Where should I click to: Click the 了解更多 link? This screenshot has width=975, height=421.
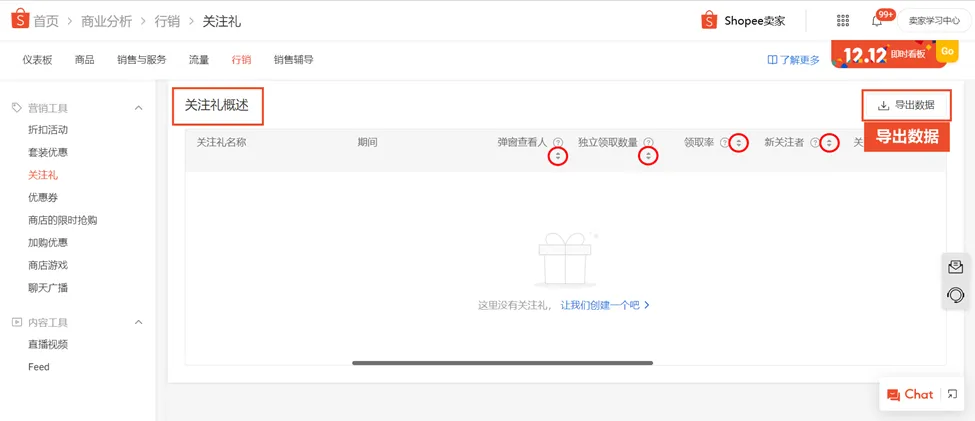click(793, 60)
